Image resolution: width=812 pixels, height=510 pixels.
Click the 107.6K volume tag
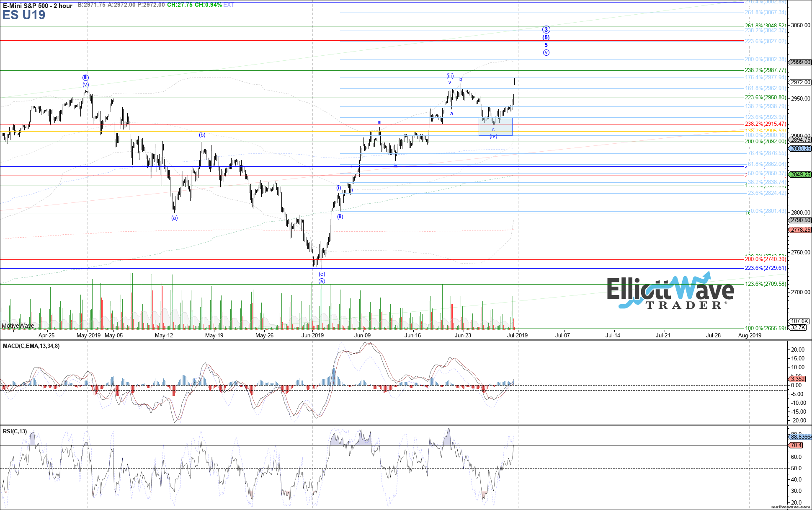(x=799, y=321)
